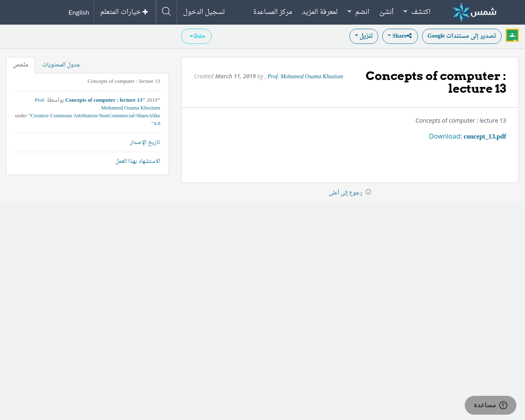Click the Google Classroom icon
525x420 pixels.
click(512, 36)
